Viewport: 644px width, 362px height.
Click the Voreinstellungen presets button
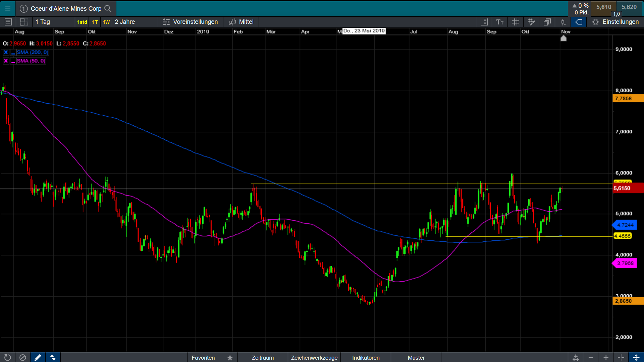tap(190, 22)
